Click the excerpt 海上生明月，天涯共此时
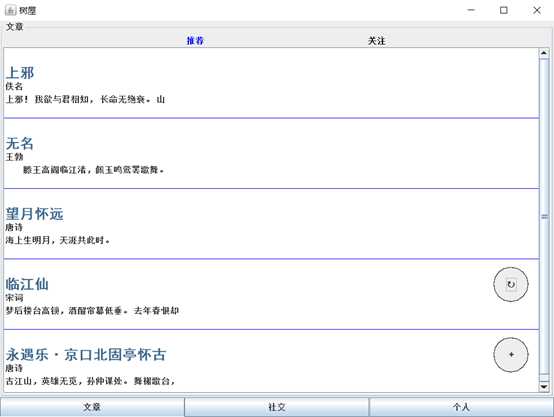 coord(58,240)
